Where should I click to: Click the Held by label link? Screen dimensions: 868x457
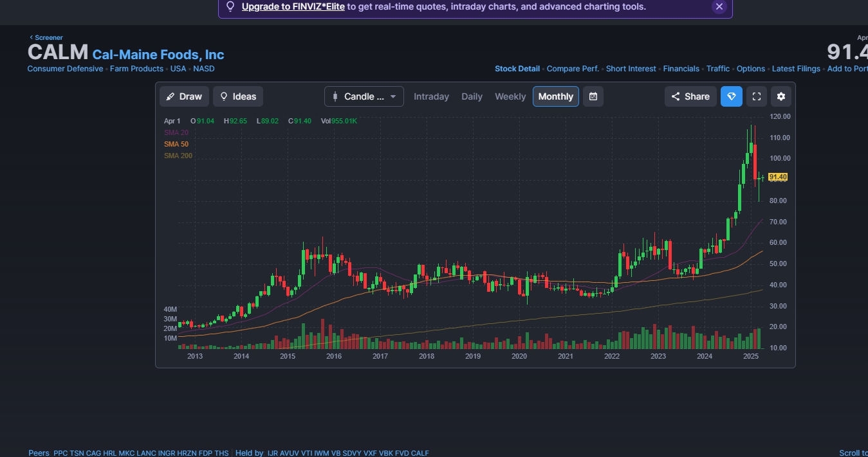[x=250, y=453]
